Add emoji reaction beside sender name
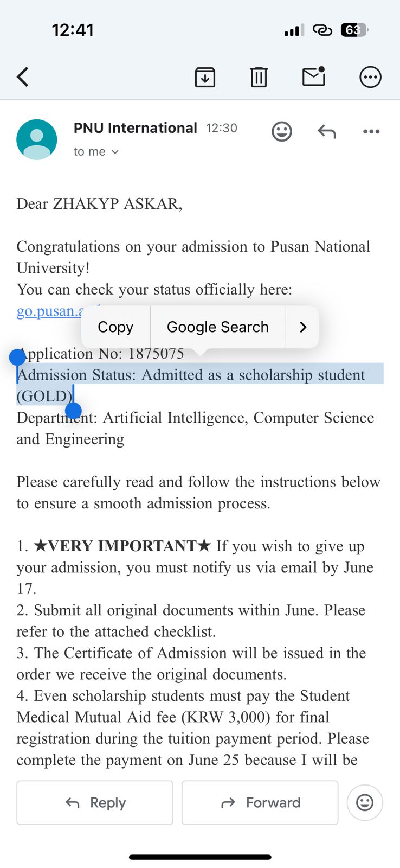Image resolution: width=400 pixels, height=868 pixels. (282, 131)
